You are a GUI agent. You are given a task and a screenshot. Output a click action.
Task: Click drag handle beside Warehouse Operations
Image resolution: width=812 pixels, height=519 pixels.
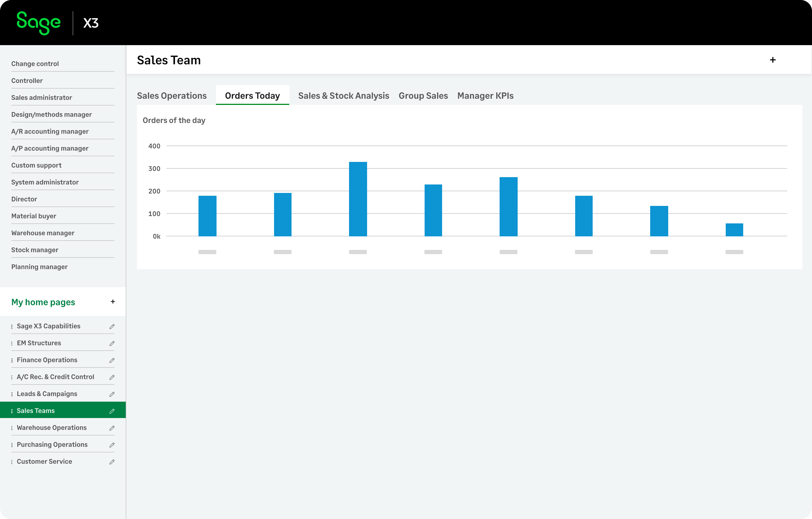[x=12, y=428]
